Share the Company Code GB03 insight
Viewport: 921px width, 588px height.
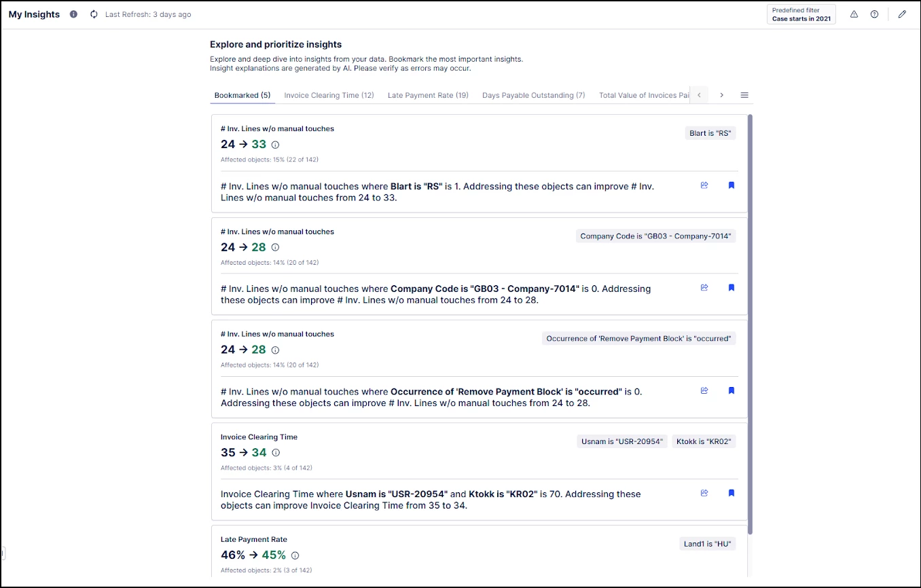click(x=704, y=287)
